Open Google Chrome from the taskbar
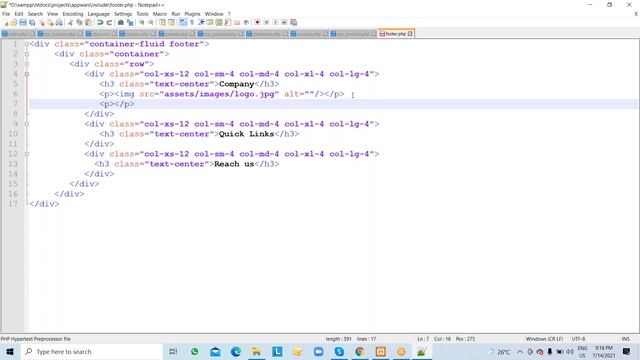The image size is (640, 360). [x=360, y=351]
